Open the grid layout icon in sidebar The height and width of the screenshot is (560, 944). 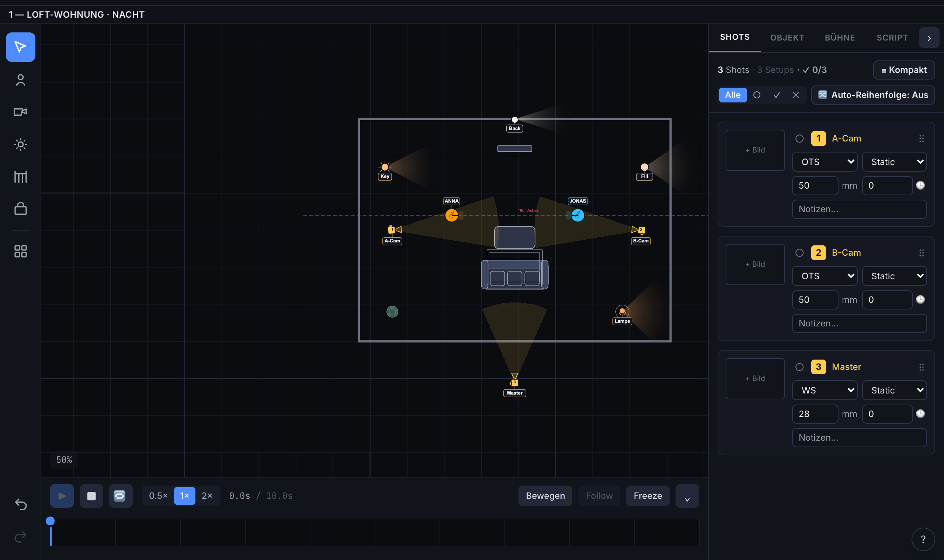[20, 251]
